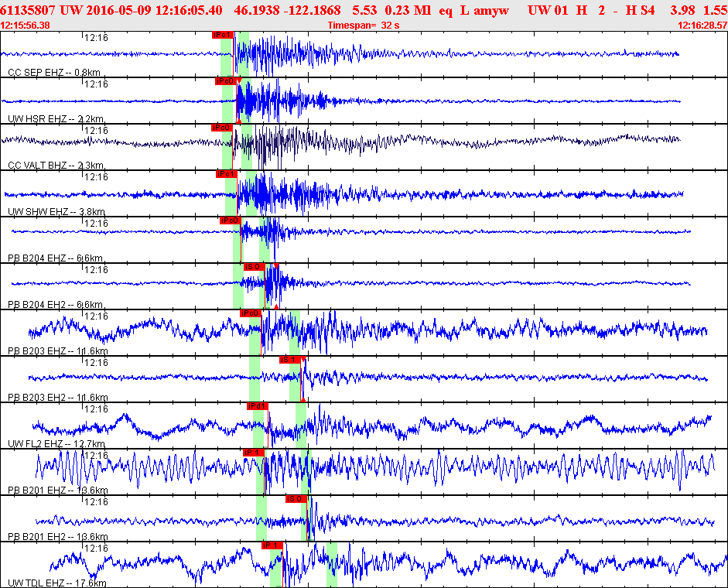Select the PB B204 EHZ station label
The image size is (728, 588).
click(55, 258)
